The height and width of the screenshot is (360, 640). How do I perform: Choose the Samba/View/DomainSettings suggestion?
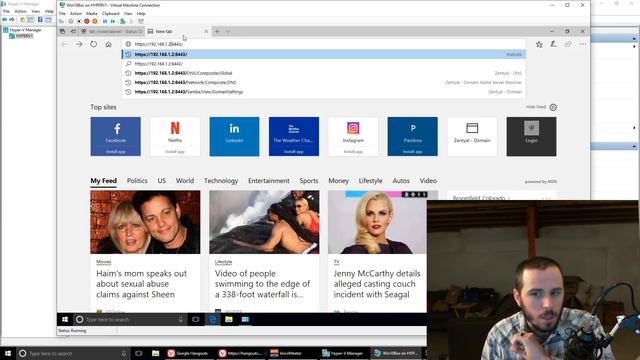click(x=323, y=92)
